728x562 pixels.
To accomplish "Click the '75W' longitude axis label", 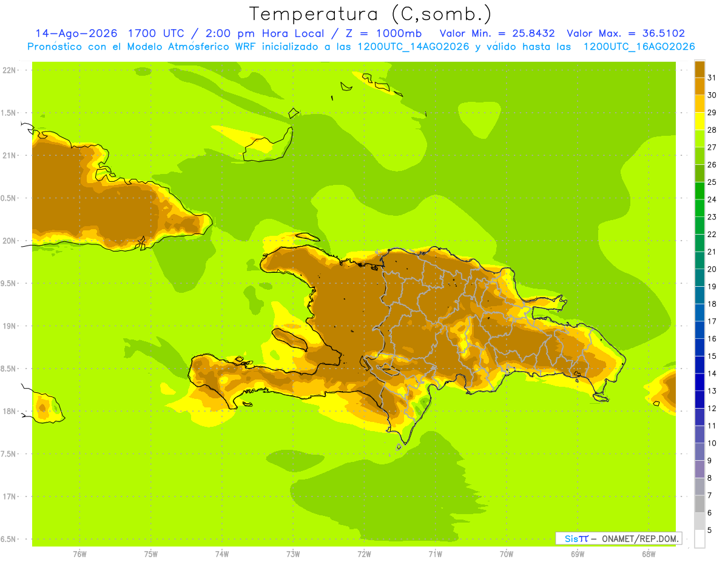I will 151,554.
